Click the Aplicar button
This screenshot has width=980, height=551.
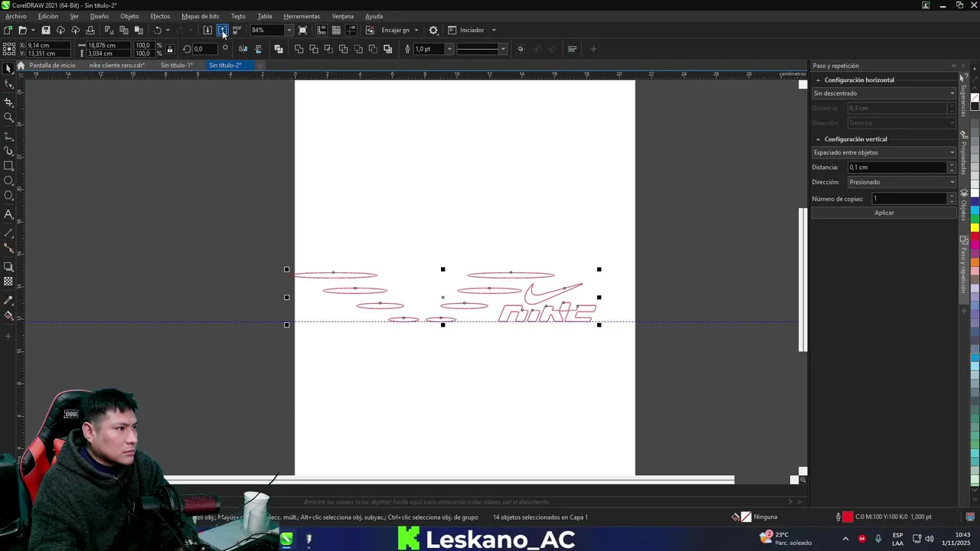[x=884, y=213]
